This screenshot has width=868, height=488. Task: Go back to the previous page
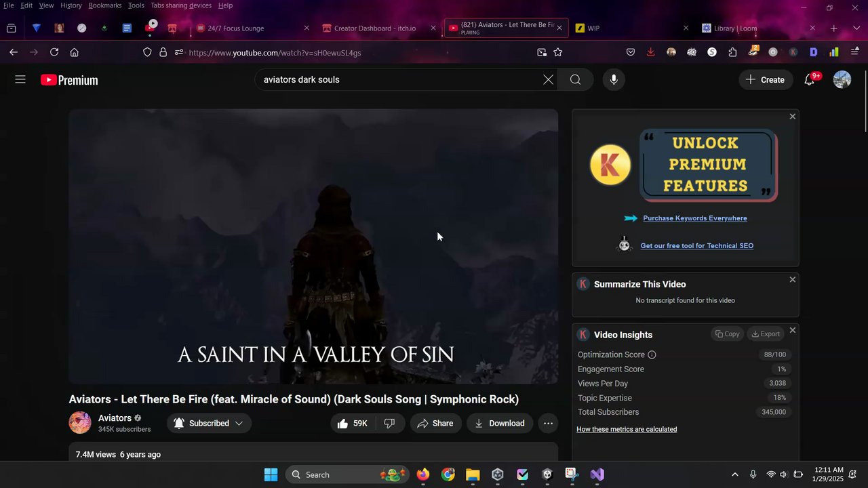pos(14,52)
